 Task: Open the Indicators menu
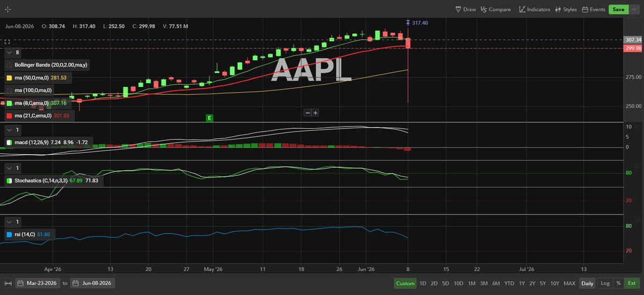pyautogui.click(x=534, y=9)
